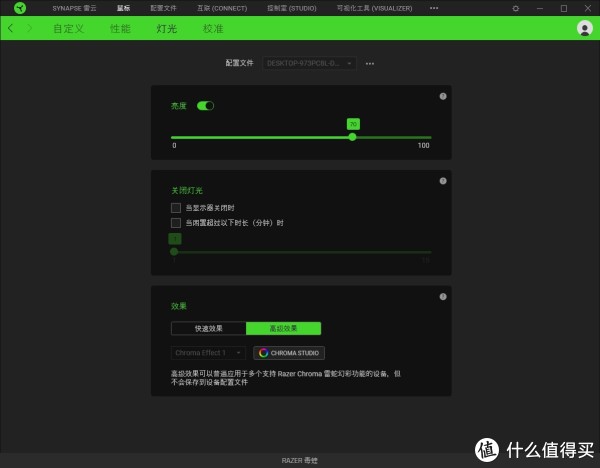Click RAZER device name in bottom bar
Image resolution: width=600 pixels, height=468 pixels.
[300, 460]
